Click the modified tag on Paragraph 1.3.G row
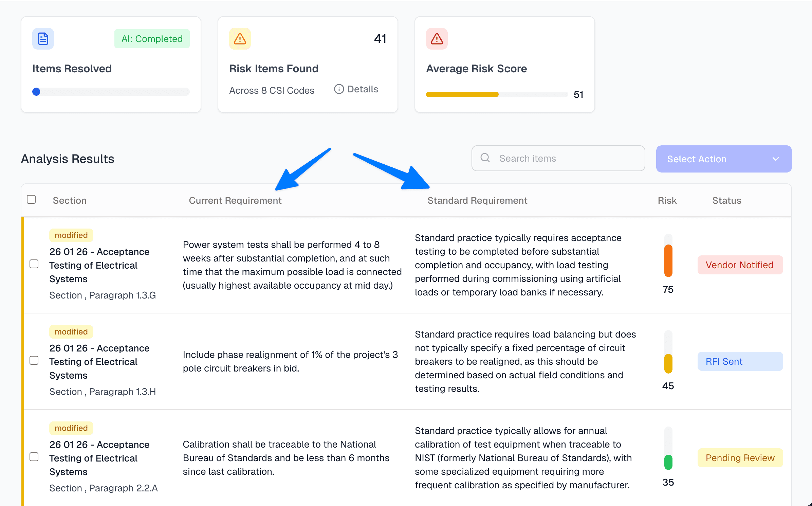The image size is (812, 506). (x=71, y=235)
